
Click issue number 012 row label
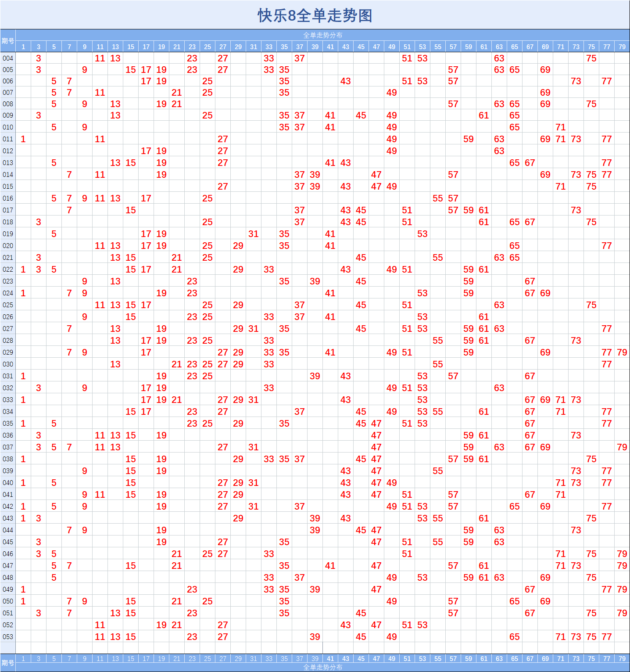pyautogui.click(x=8, y=151)
